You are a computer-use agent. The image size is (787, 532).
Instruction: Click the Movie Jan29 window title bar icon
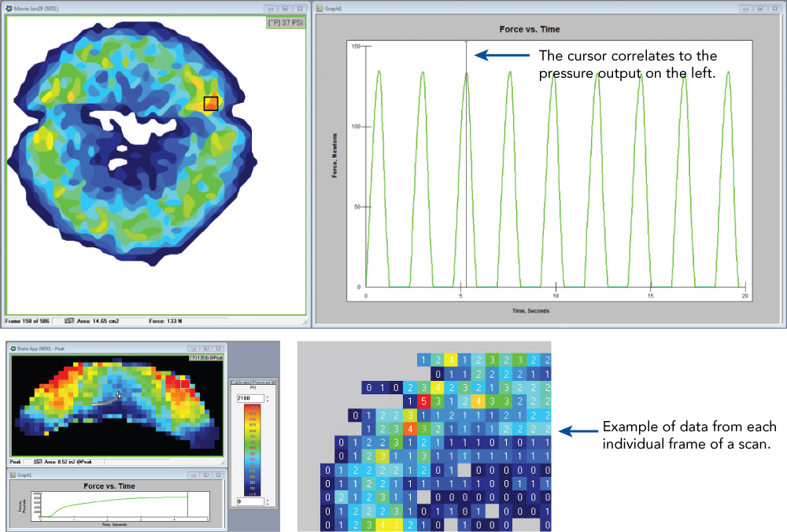(8, 7)
